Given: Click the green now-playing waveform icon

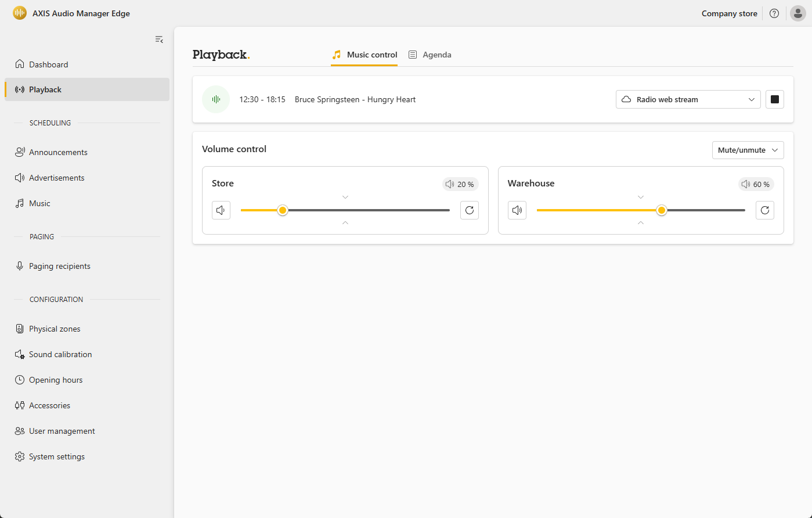Looking at the screenshot, I should pos(216,99).
